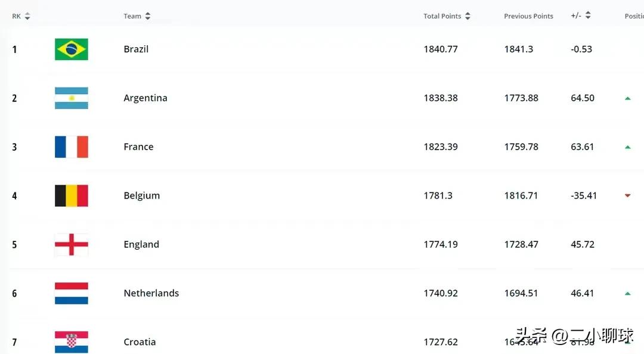Click Belgium's red rank-down arrow
The image size is (644, 354).
[x=627, y=195]
